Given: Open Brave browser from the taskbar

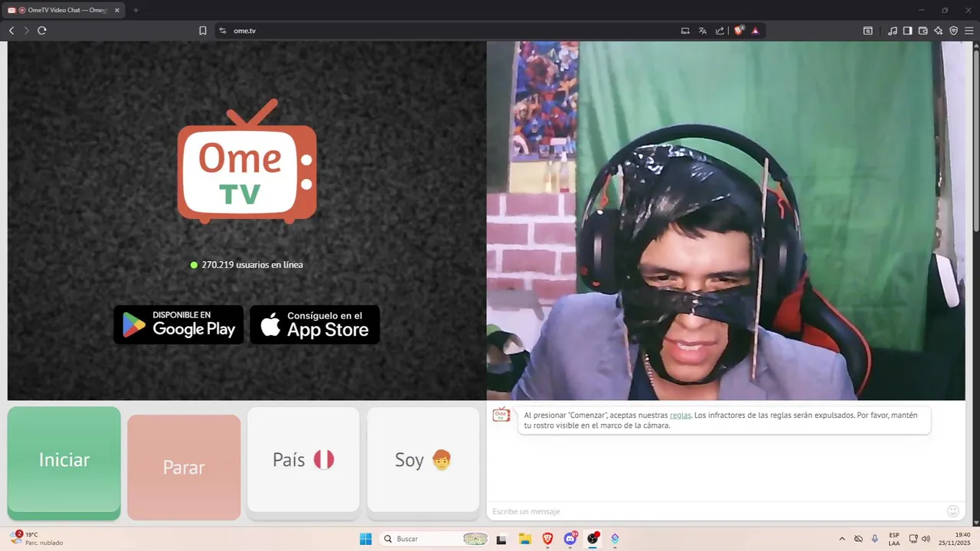Looking at the screenshot, I should (547, 539).
